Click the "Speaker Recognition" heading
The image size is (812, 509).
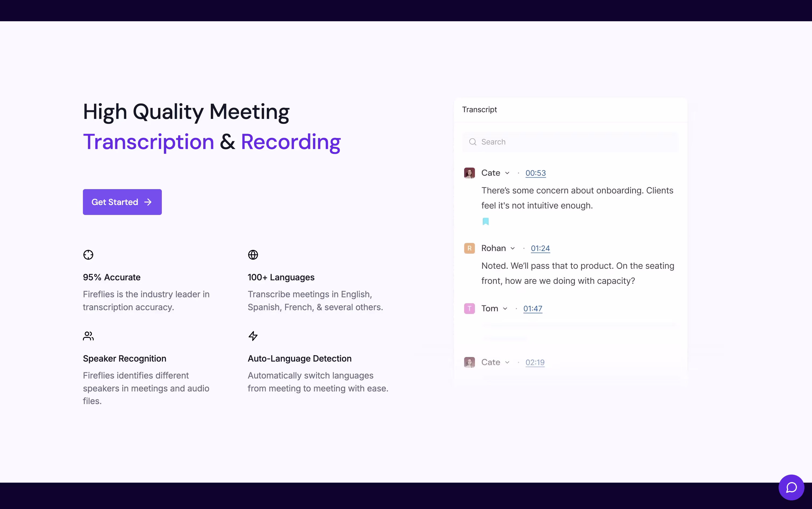pos(125,359)
